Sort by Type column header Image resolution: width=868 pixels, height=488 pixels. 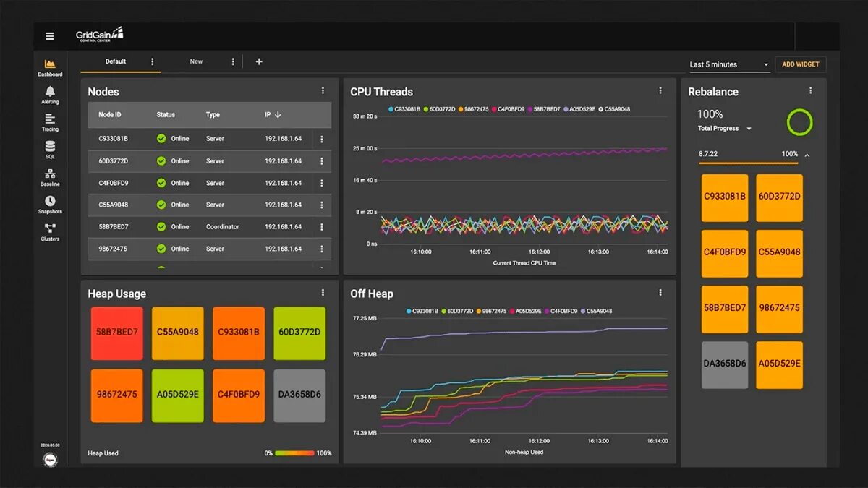point(213,115)
